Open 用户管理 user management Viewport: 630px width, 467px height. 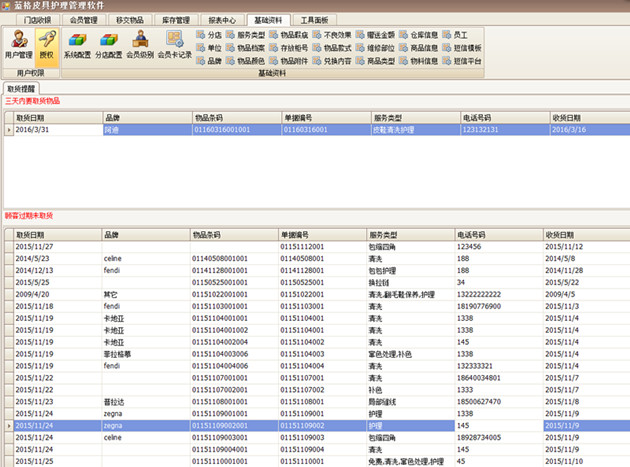(18, 44)
